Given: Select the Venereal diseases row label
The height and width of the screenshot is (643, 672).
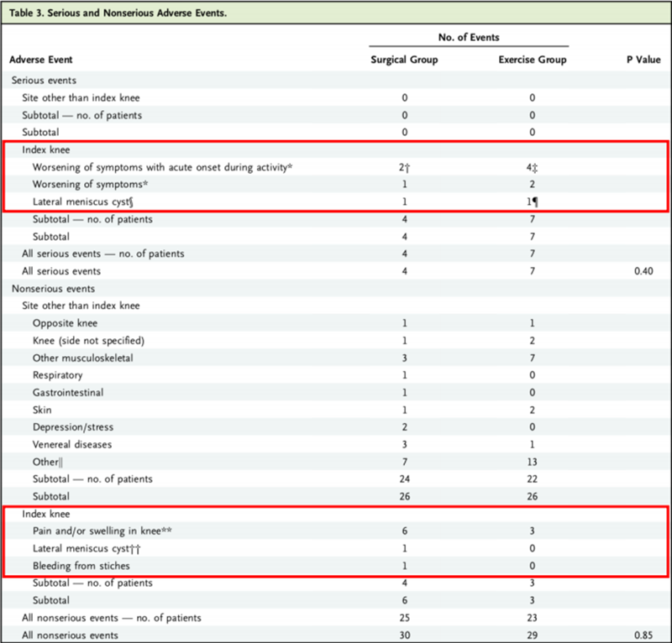Looking at the screenshot, I should click(x=71, y=444).
